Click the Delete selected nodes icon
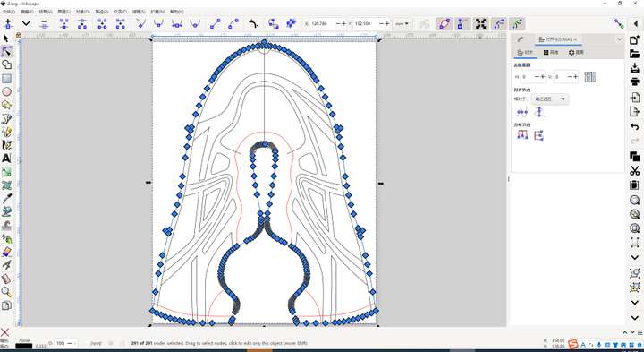 coord(44,24)
